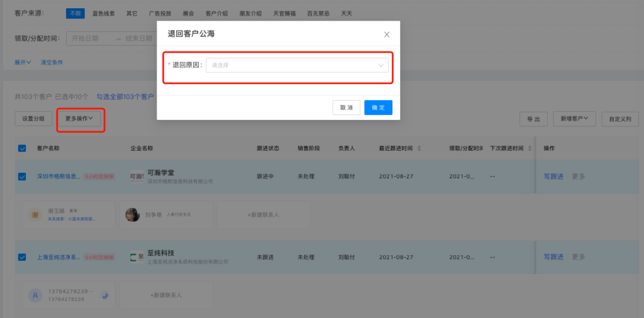Toggle the select-all checkbox in table header
The height and width of the screenshot is (318, 644).
[x=22, y=148]
